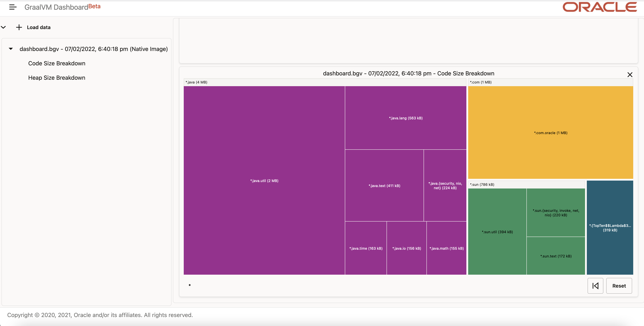Viewport: 644px width, 326px height.
Task: Open *.java.{security, nio, net} block
Action: tap(445, 185)
